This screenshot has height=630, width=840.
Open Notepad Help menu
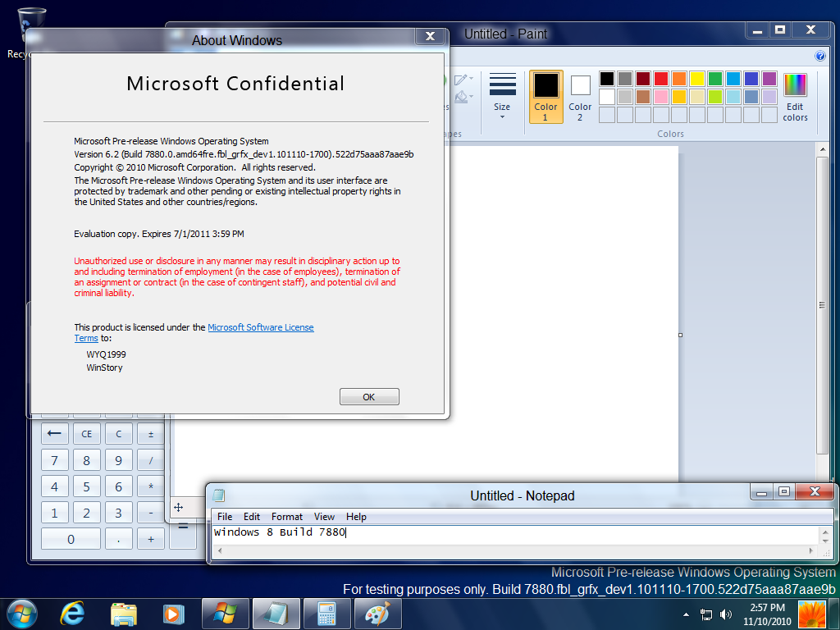(x=356, y=517)
